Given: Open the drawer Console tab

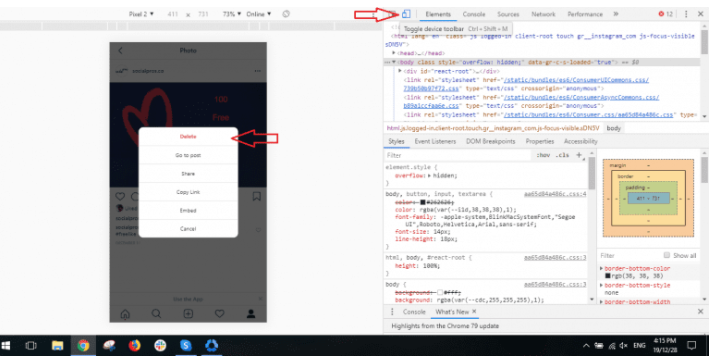Looking at the screenshot, I should (x=414, y=312).
